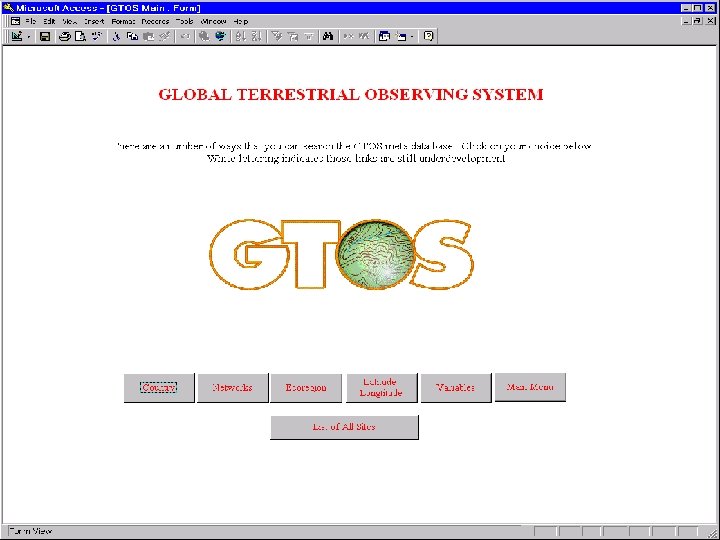The height and width of the screenshot is (540, 720).
Task: Open Print Preview from the toolbar
Action: pos(80,36)
